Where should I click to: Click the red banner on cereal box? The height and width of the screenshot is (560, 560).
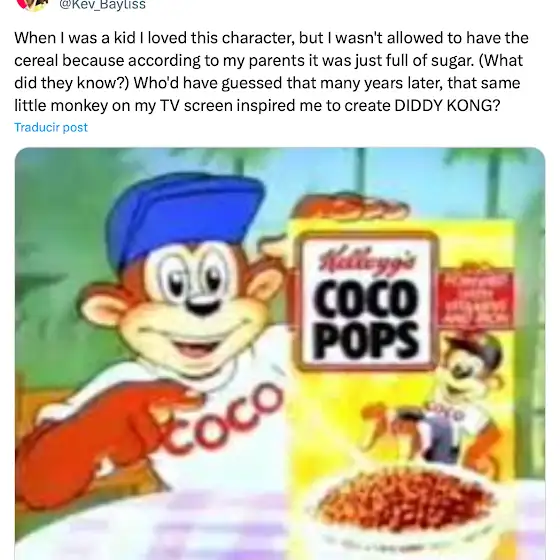click(x=475, y=299)
